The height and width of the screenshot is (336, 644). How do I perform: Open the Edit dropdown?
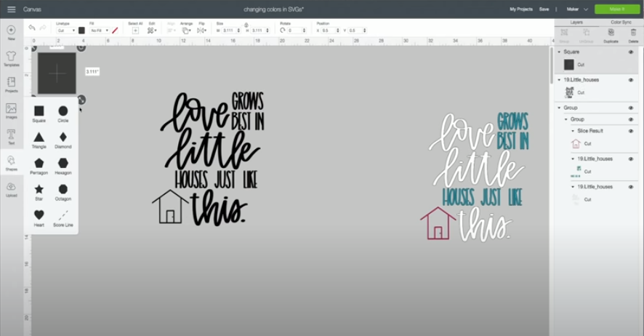point(152,31)
